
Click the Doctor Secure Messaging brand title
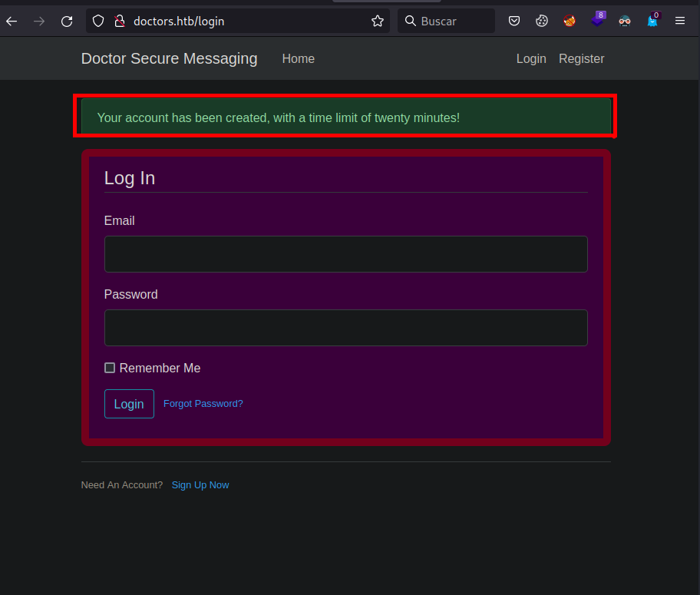169,59
